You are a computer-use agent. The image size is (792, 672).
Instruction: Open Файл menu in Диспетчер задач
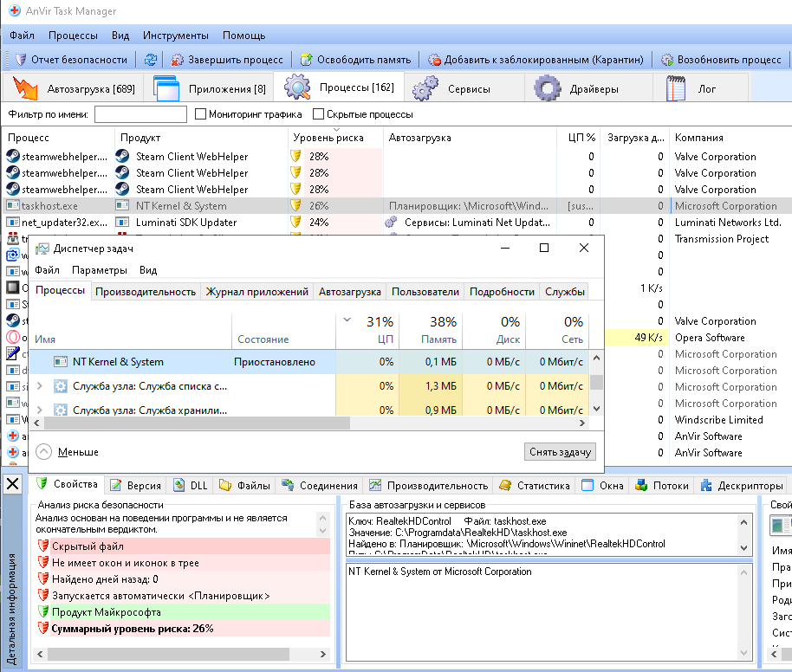[x=47, y=270]
